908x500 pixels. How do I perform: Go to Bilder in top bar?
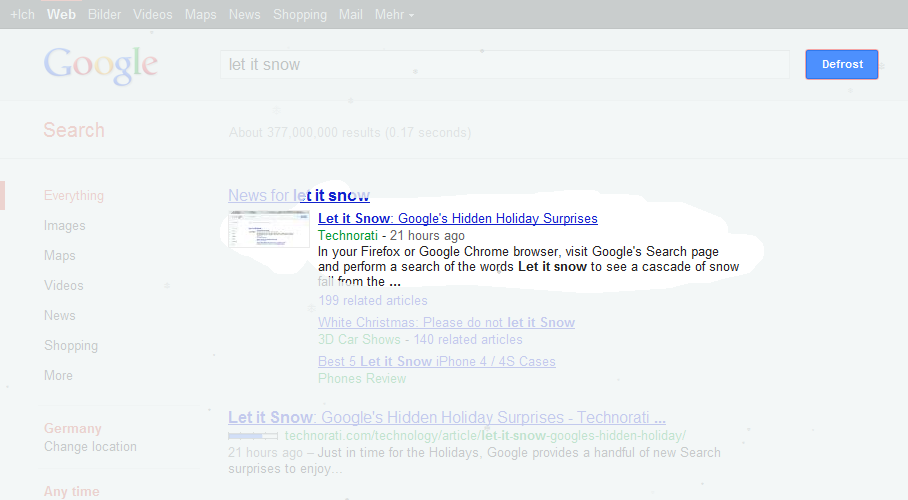click(x=104, y=15)
